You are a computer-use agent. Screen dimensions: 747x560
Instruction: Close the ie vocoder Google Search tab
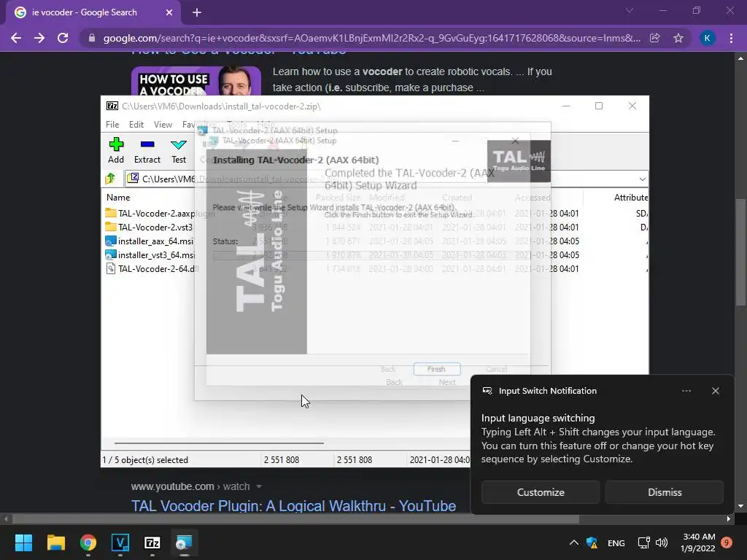[x=169, y=12]
